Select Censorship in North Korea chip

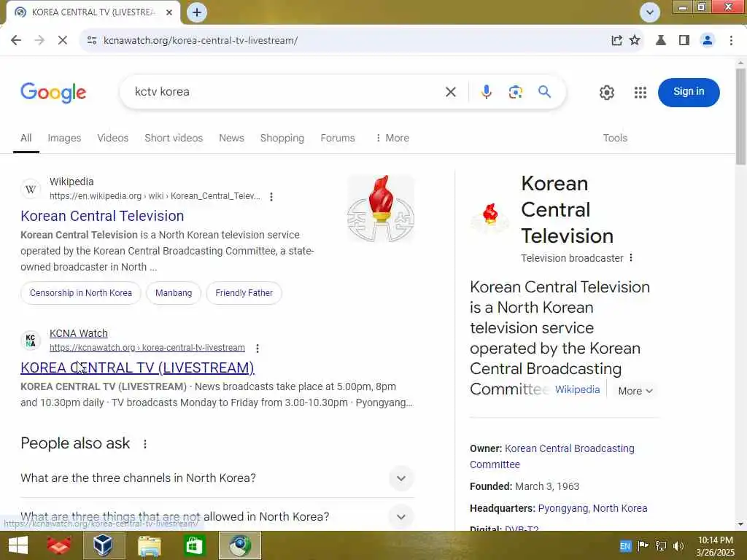pos(80,293)
